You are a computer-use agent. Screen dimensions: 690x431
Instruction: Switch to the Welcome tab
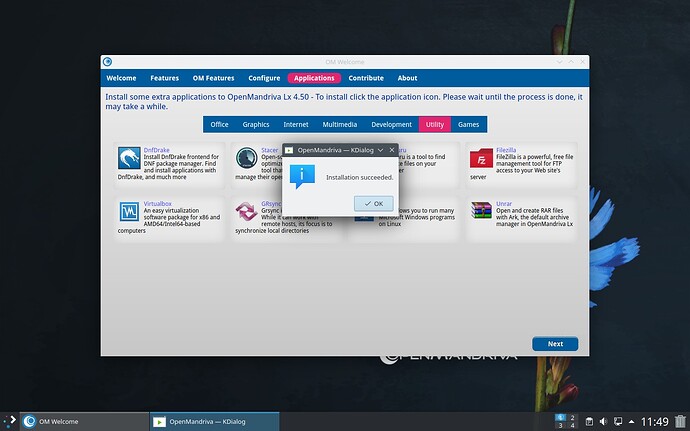coord(121,78)
